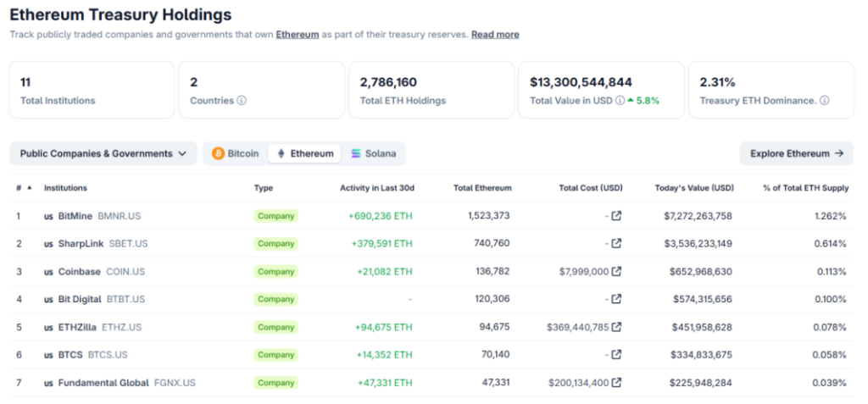This screenshot has height=404, width=868.
Task: Click the Read more link
Action: point(495,35)
